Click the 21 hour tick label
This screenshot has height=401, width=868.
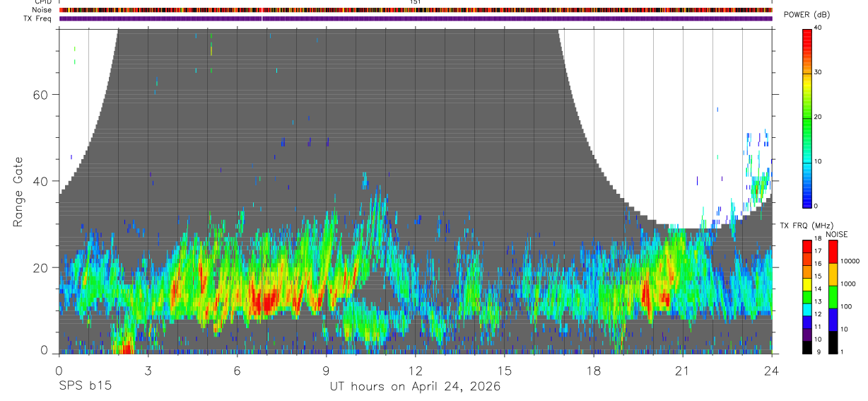(x=682, y=371)
